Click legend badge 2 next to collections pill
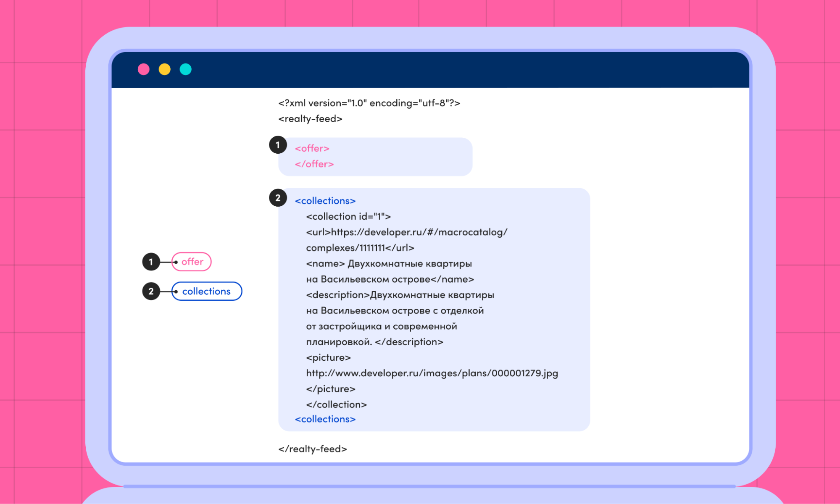The width and height of the screenshot is (840, 504). (x=151, y=291)
